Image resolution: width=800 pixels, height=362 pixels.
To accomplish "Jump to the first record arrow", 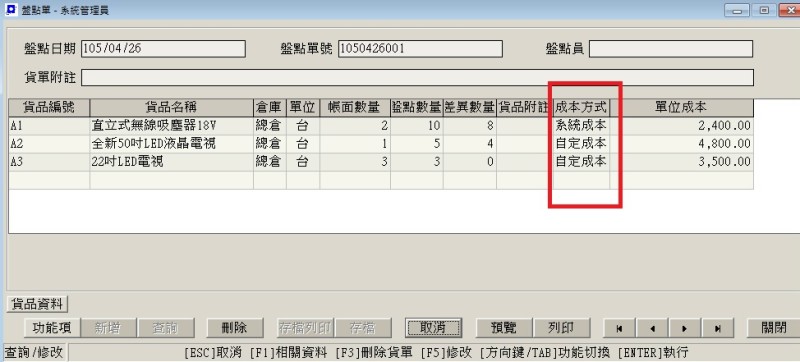I will [619, 328].
